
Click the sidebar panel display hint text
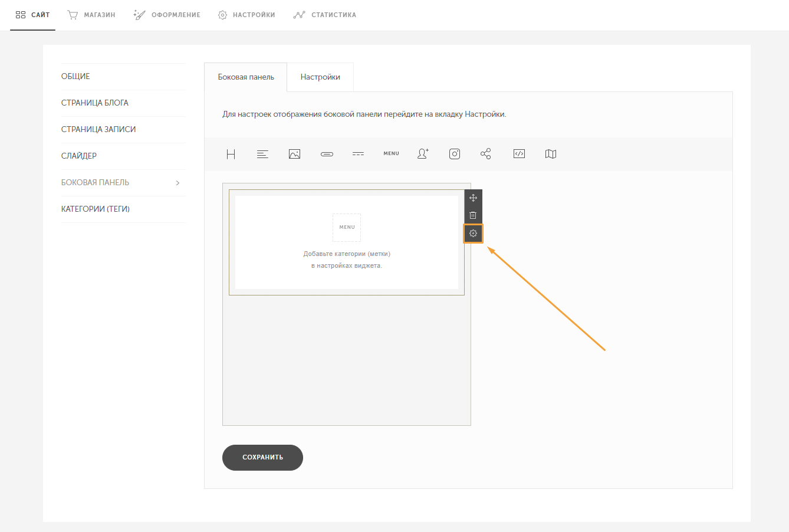point(364,114)
